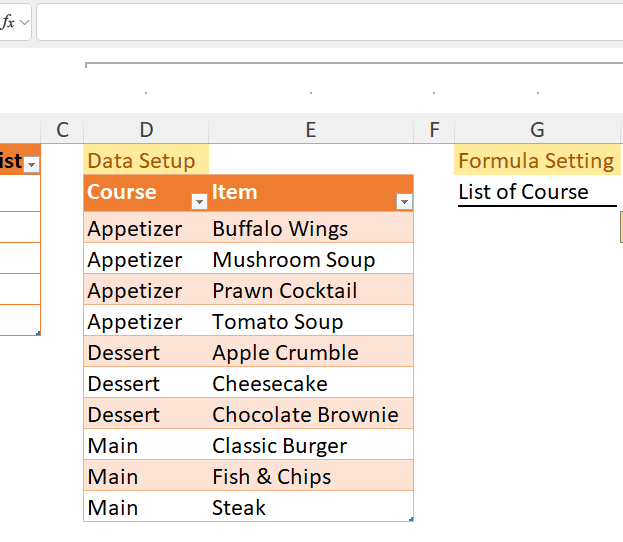This screenshot has width=623, height=542.
Task: Select the Steak item cell
Action: tap(311, 508)
